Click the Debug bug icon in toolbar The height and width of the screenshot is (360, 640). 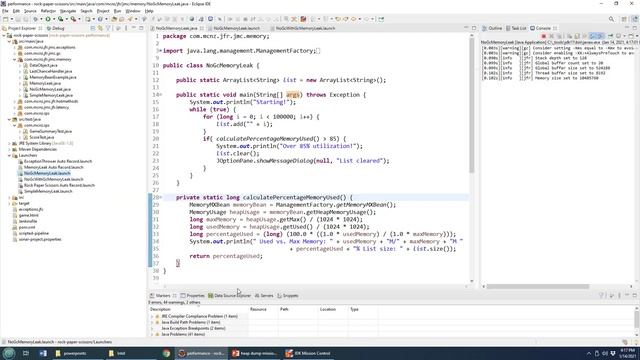36,19
